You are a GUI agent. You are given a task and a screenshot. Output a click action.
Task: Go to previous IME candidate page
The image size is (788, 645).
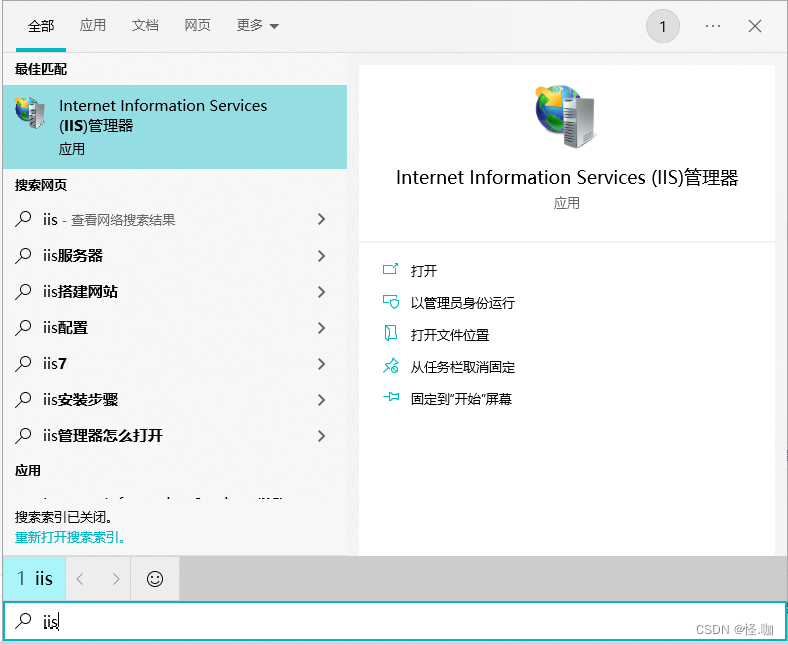click(x=80, y=579)
